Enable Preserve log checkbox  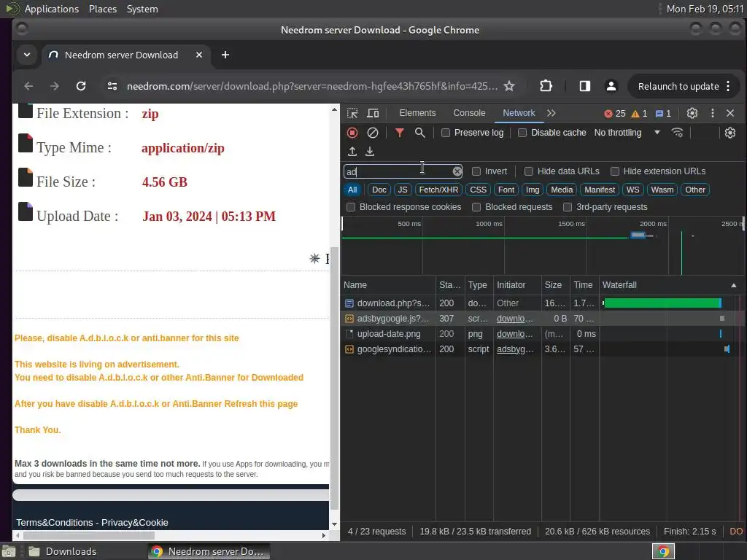[x=446, y=133]
